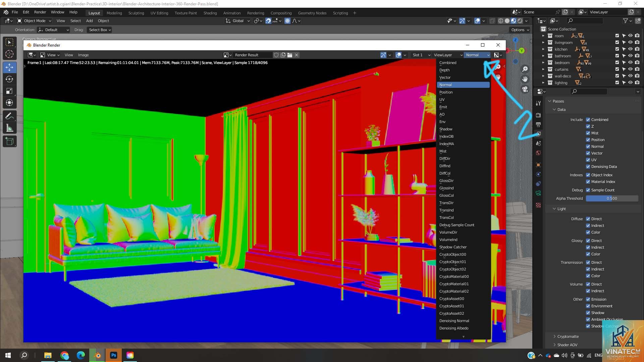Open the Slot 1 dropdown
The image size is (644, 362).
point(421,55)
